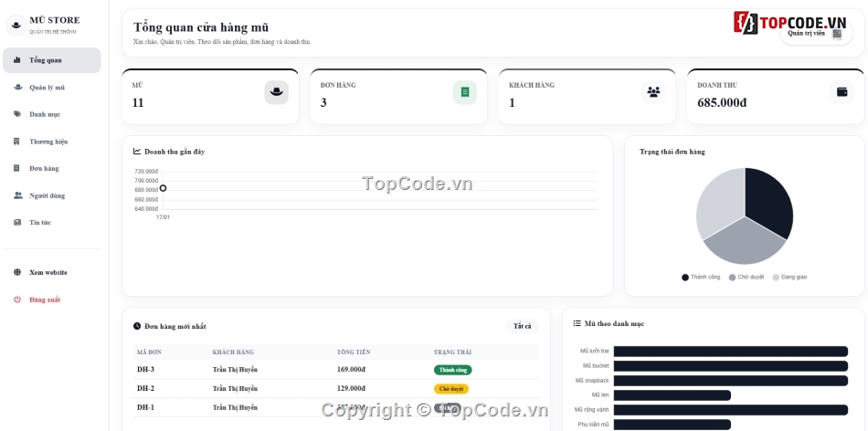This screenshot has height=431, width=868.
Task: Click the globe icon beside Xem website
Action: [x=17, y=272]
